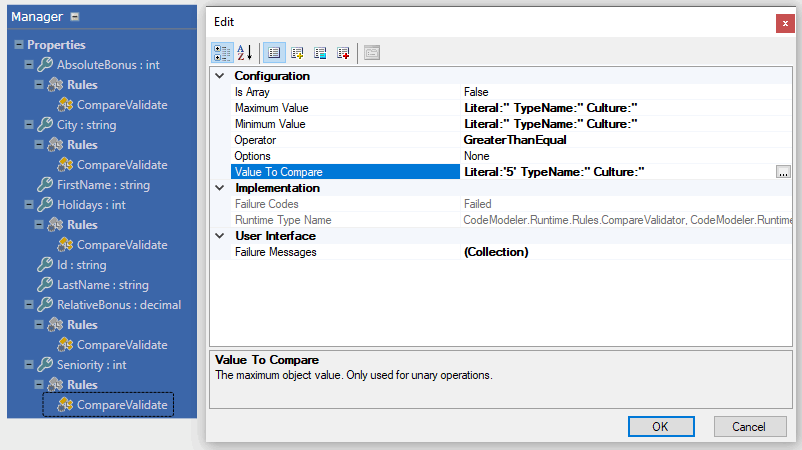
Task: Click wrench icon beside City : string
Action: pyautogui.click(x=45, y=124)
